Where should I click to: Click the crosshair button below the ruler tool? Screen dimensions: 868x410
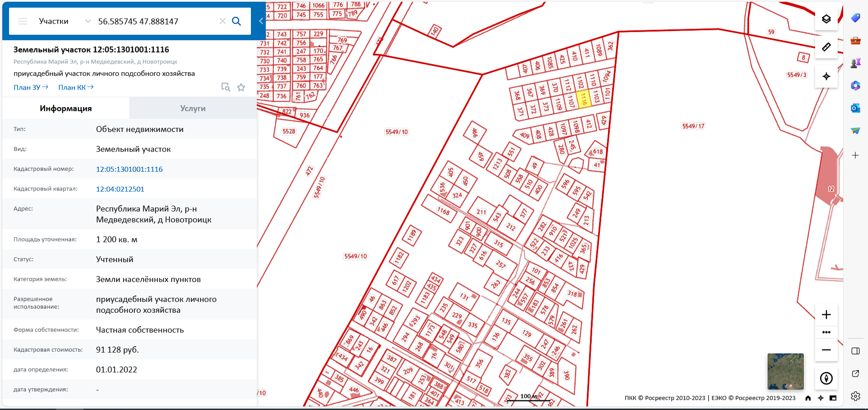[x=826, y=76]
